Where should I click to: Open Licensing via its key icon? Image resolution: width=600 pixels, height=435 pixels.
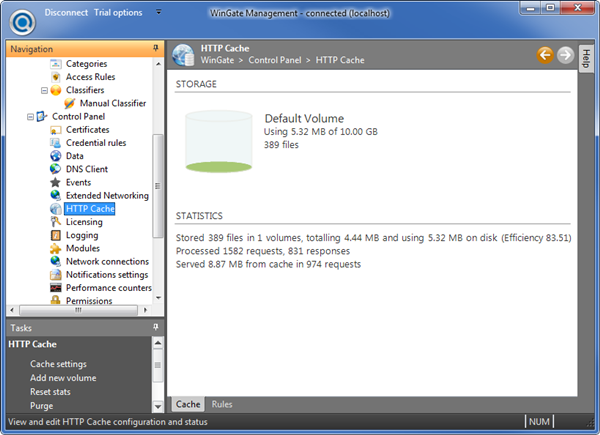click(56, 222)
